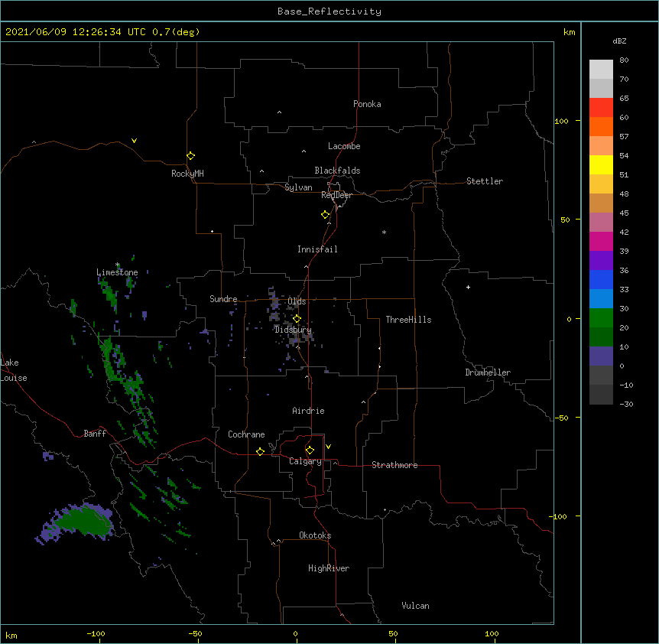
Task: Click the dark orange 57-60 dBZ swatch
Action: pos(601,126)
